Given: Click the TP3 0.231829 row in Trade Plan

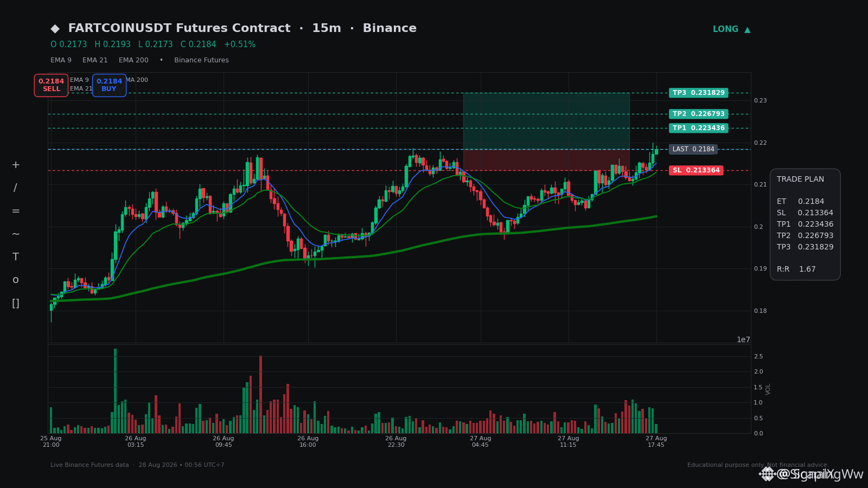Looking at the screenshot, I should [x=805, y=247].
